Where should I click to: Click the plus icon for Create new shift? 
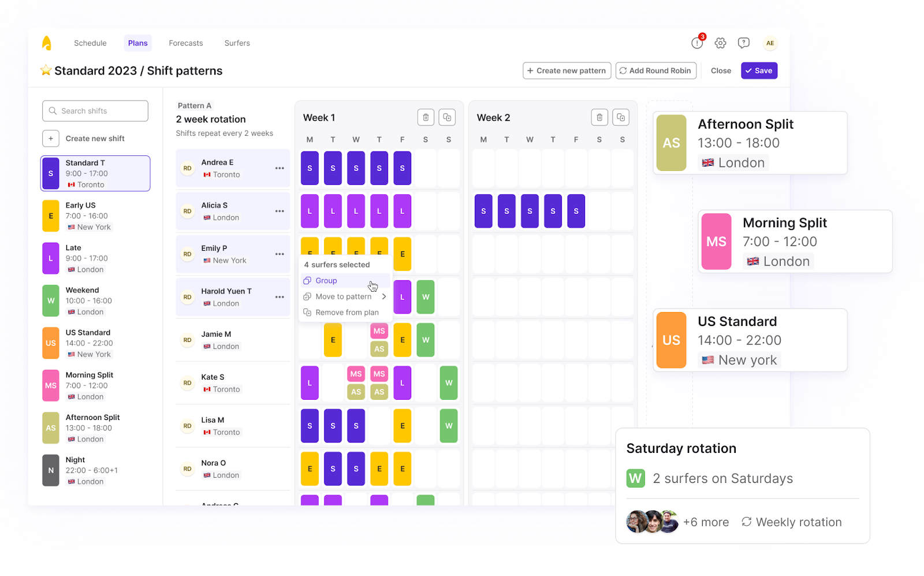[x=51, y=139]
